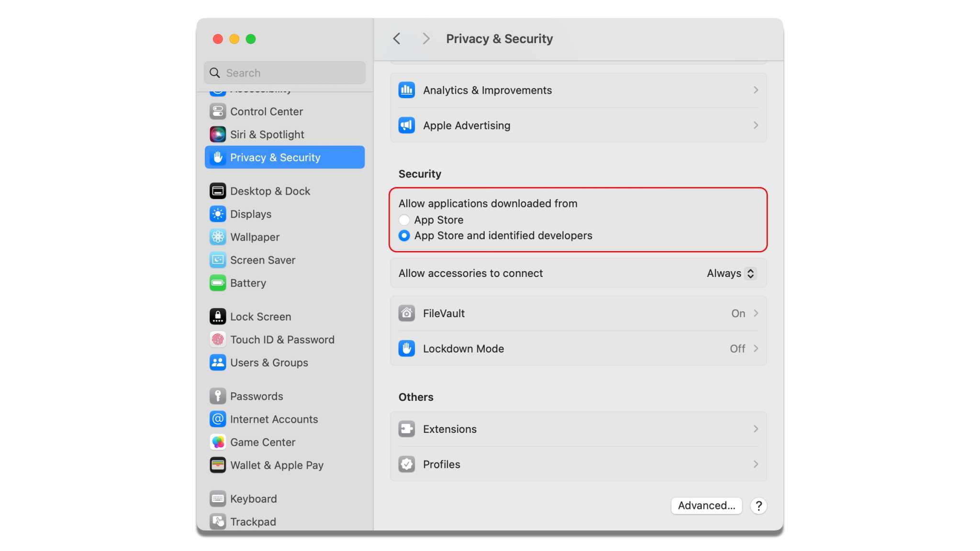The image size is (980, 551).
Task: Open the FileVault lock icon
Action: (406, 313)
